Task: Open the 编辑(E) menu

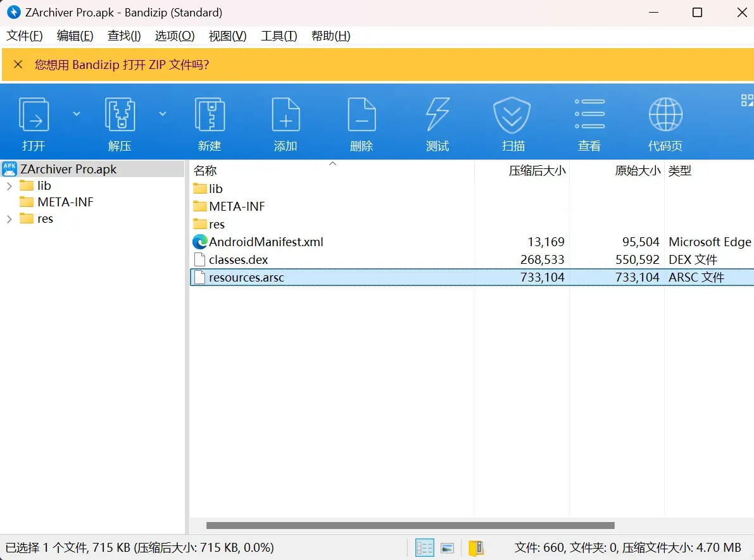Action: [x=75, y=36]
